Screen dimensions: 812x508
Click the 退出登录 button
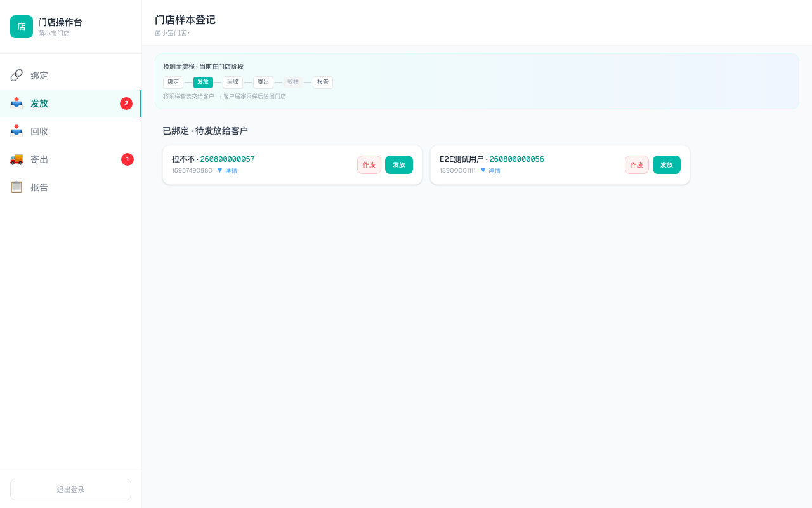[x=70, y=490]
